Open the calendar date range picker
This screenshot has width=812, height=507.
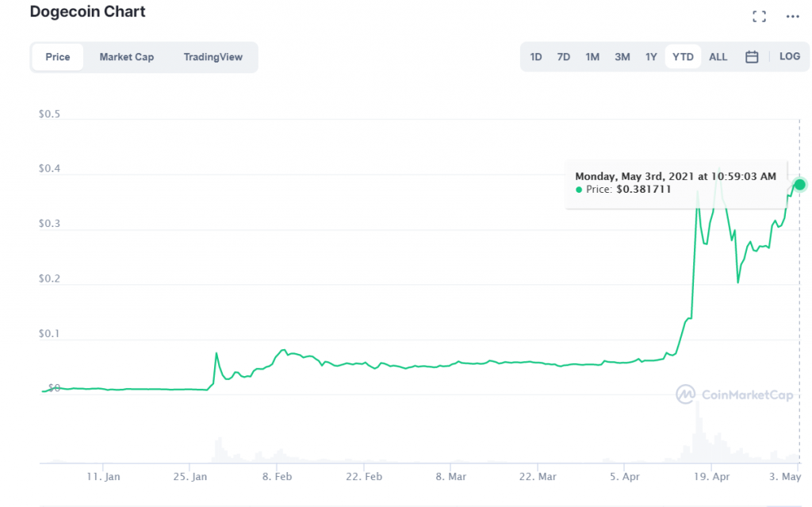[x=752, y=57]
